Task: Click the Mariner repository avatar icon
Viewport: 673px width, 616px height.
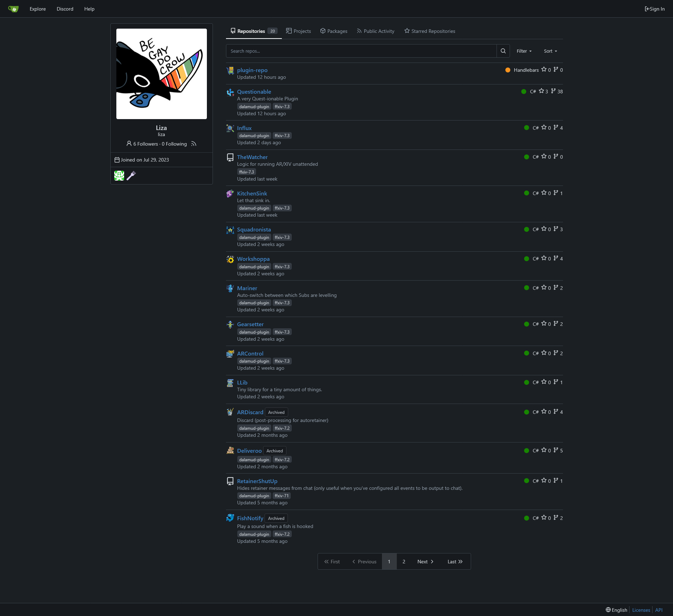Action: click(x=230, y=288)
